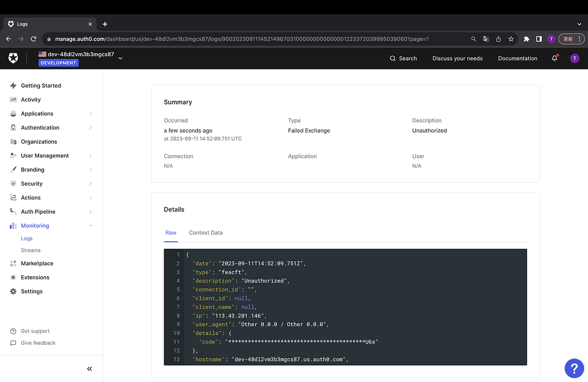588x382 pixels.
Task: Open the notifications bell
Action: [x=554, y=58]
